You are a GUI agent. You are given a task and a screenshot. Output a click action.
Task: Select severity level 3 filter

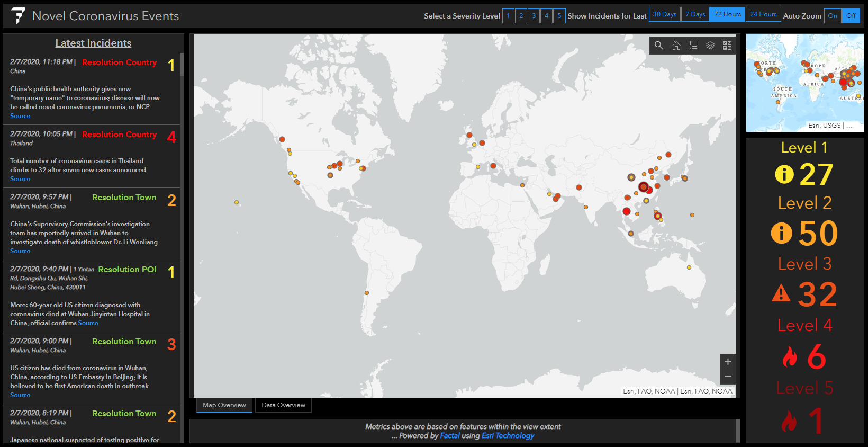pos(534,16)
